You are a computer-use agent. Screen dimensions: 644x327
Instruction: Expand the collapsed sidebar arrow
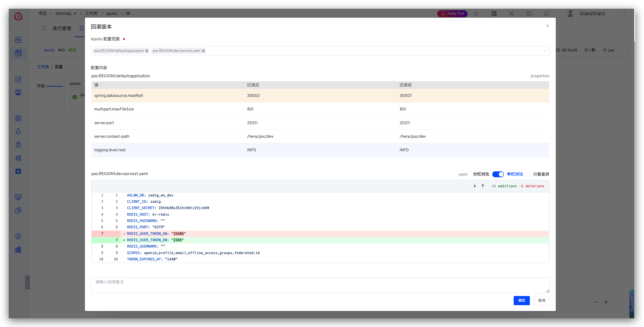[28, 282]
